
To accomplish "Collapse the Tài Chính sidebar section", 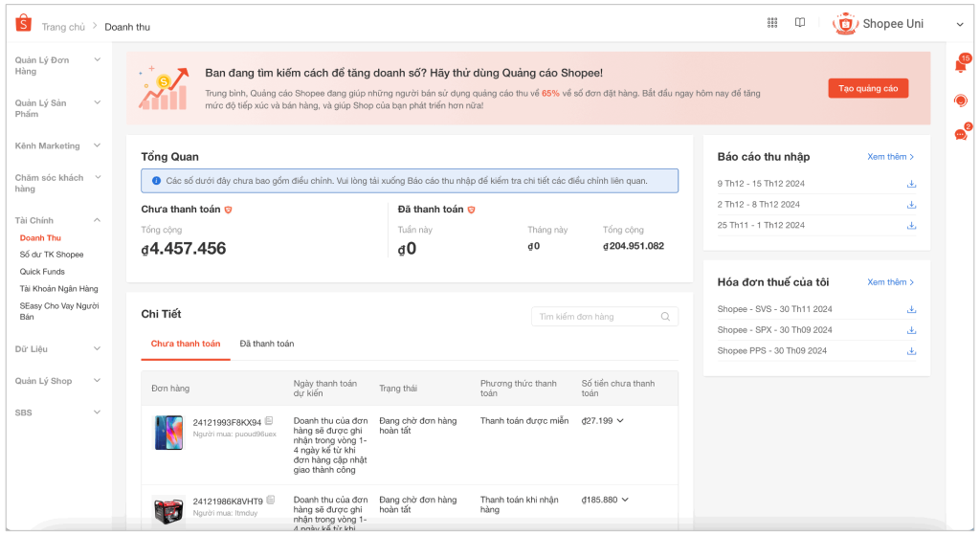I will coord(97,220).
